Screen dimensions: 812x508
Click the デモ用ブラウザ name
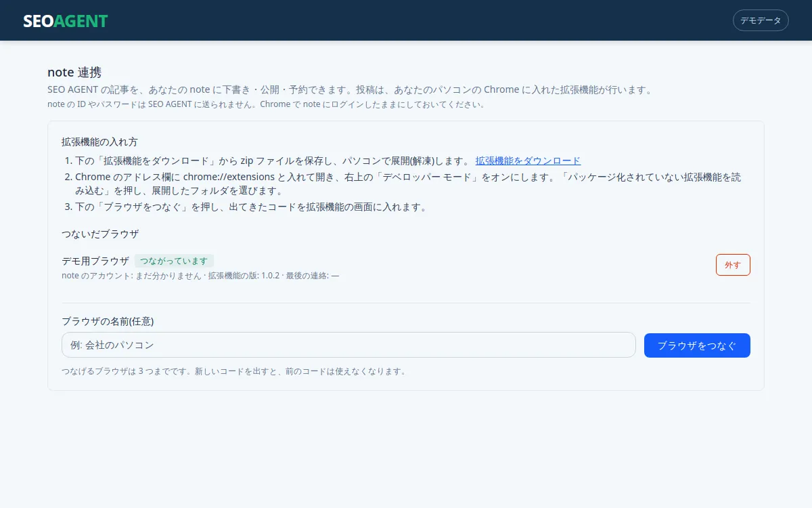click(x=95, y=261)
